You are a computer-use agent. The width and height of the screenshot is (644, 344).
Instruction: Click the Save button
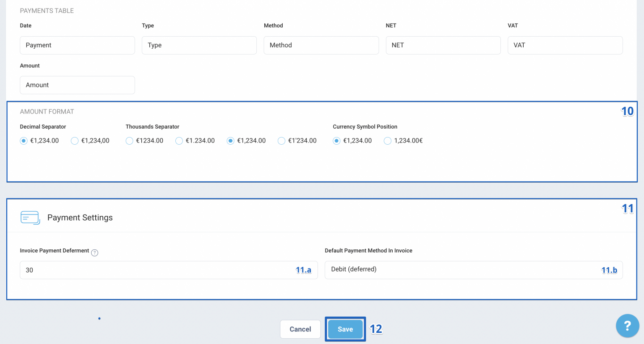click(345, 329)
